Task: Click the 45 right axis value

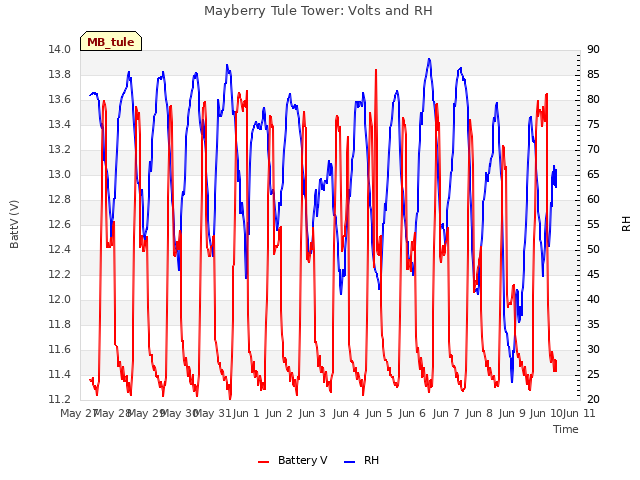Action: pyautogui.click(x=593, y=275)
